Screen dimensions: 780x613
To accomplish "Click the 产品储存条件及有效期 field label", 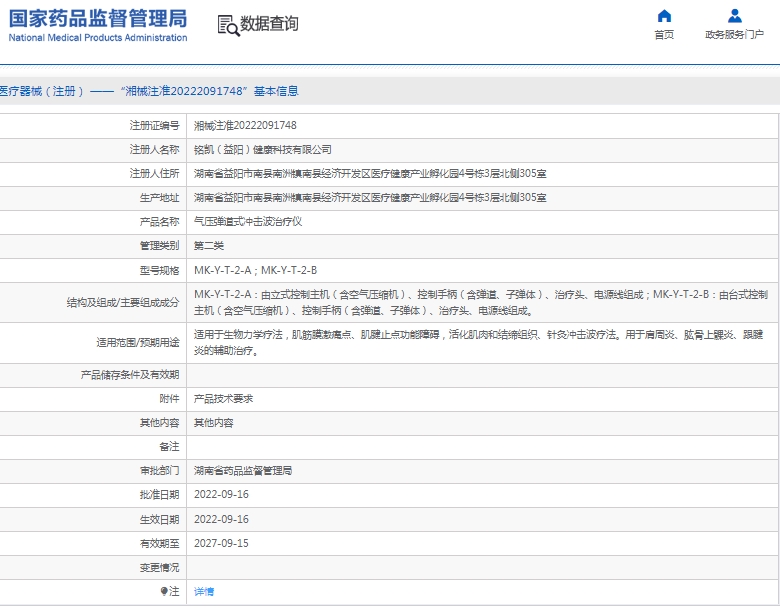I will (x=129, y=375).
